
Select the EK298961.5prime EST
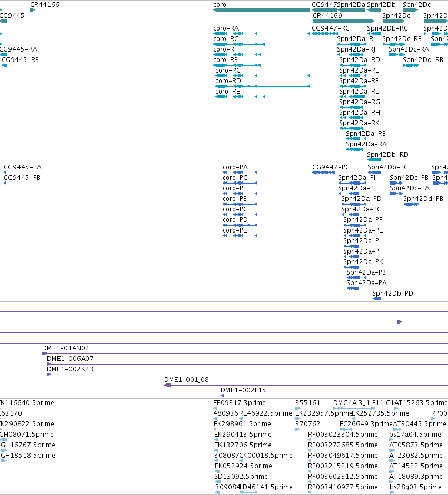(215, 429)
